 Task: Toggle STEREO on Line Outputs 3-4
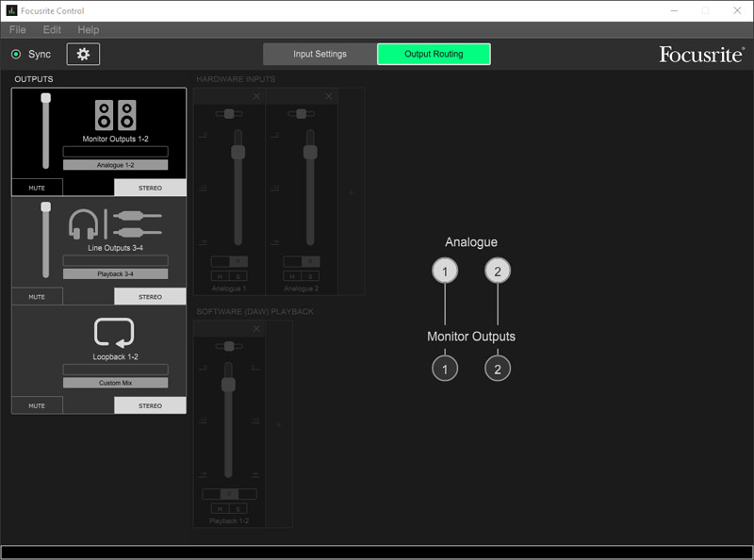click(x=150, y=297)
